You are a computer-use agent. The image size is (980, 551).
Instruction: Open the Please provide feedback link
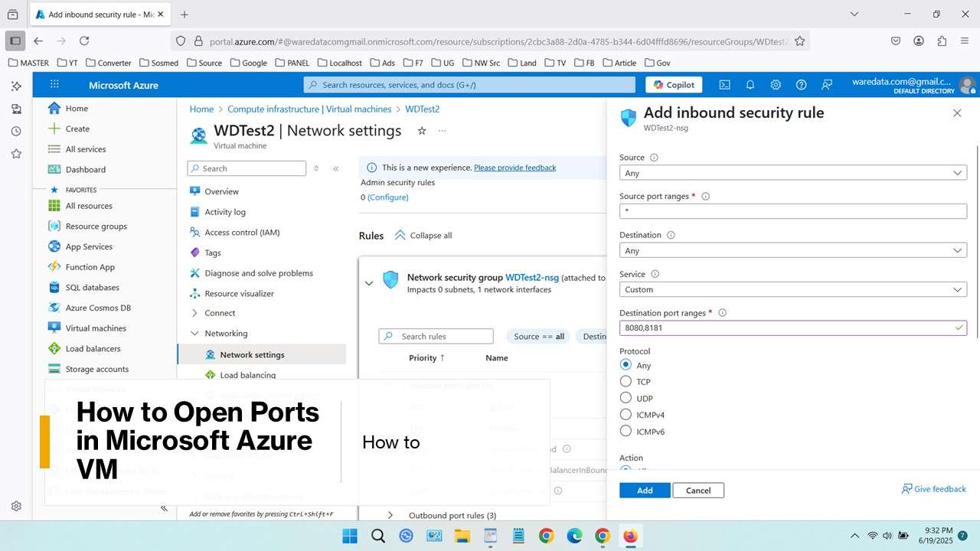514,167
